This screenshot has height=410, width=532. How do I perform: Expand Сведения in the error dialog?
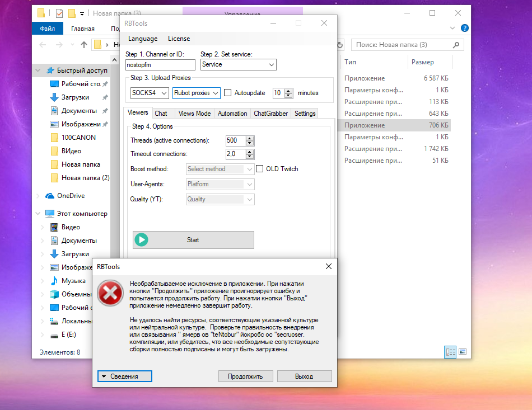pyautogui.click(x=124, y=376)
